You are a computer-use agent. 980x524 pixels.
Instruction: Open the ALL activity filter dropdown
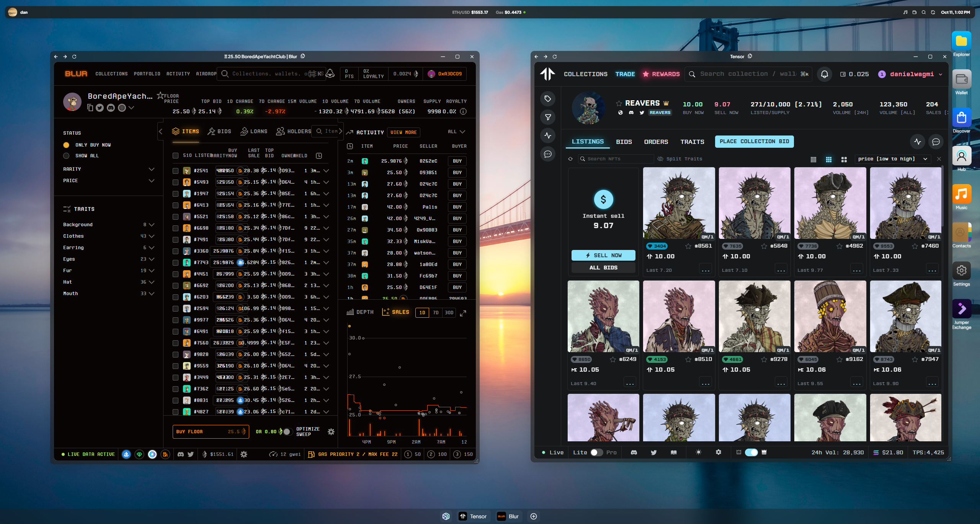(457, 132)
